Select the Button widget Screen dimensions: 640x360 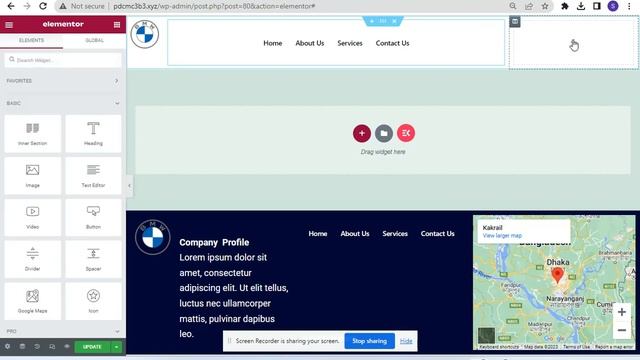pos(93,218)
